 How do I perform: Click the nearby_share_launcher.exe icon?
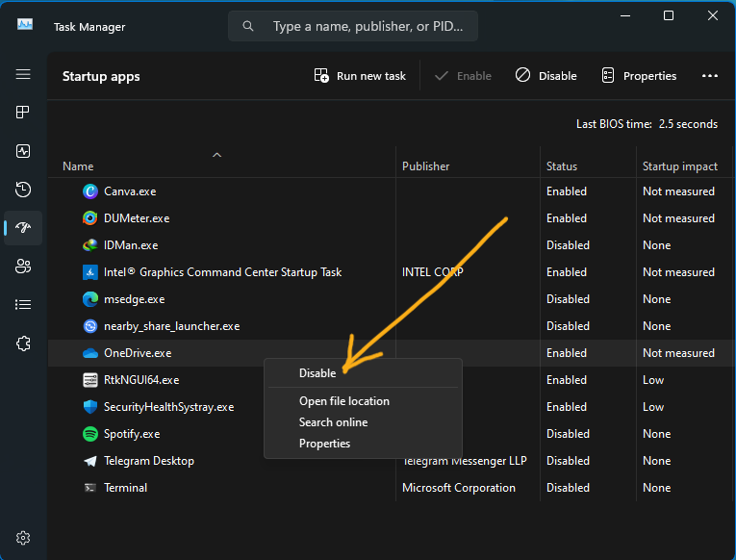(90, 326)
